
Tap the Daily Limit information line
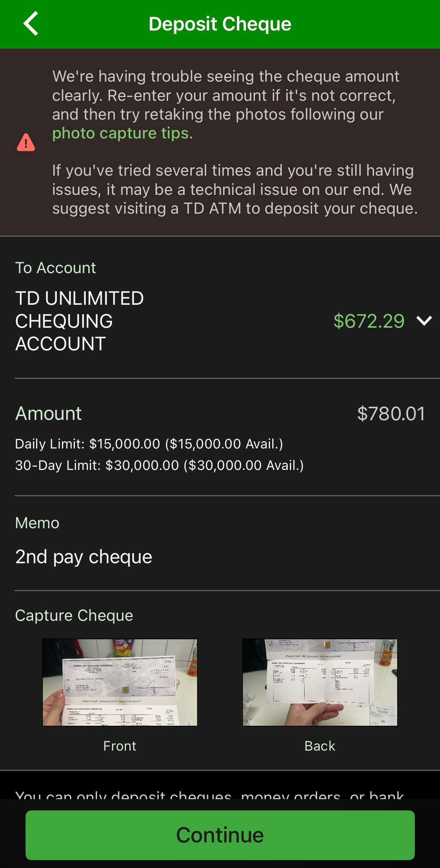coord(149,444)
